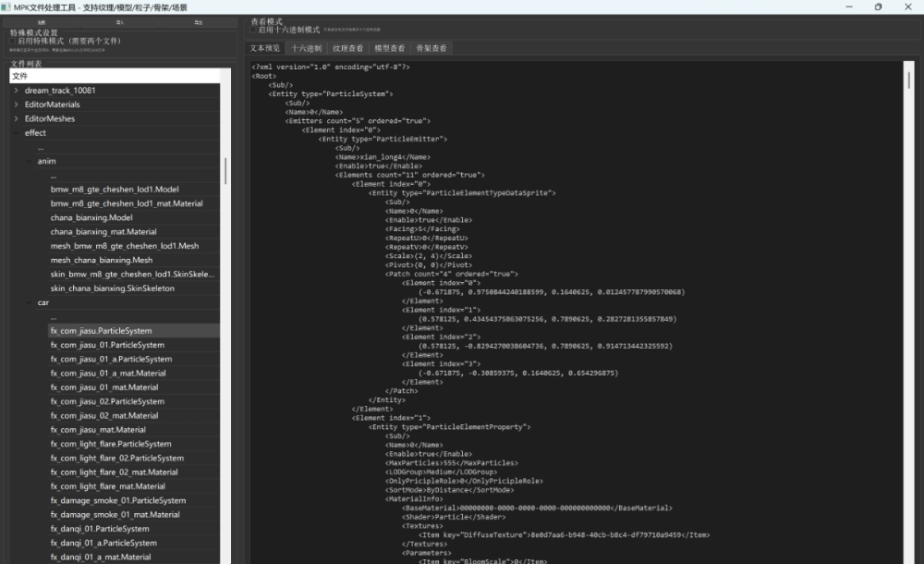
Task: Open the 骨架查看 tab
Action: coord(432,48)
